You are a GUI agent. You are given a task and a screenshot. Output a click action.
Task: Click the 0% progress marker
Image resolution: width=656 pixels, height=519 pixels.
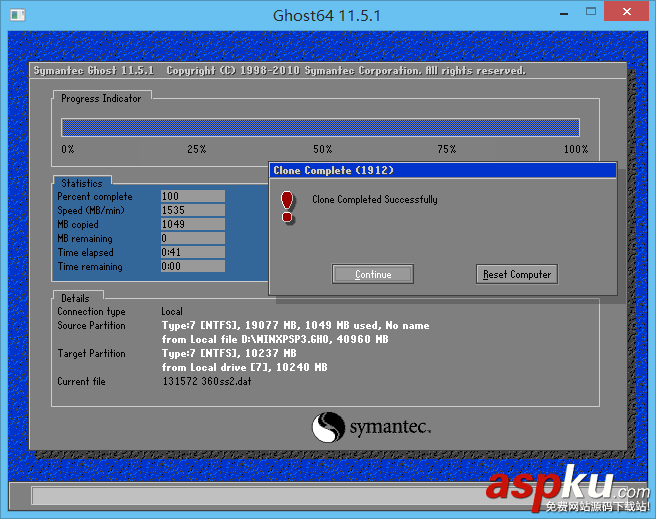pyautogui.click(x=68, y=149)
